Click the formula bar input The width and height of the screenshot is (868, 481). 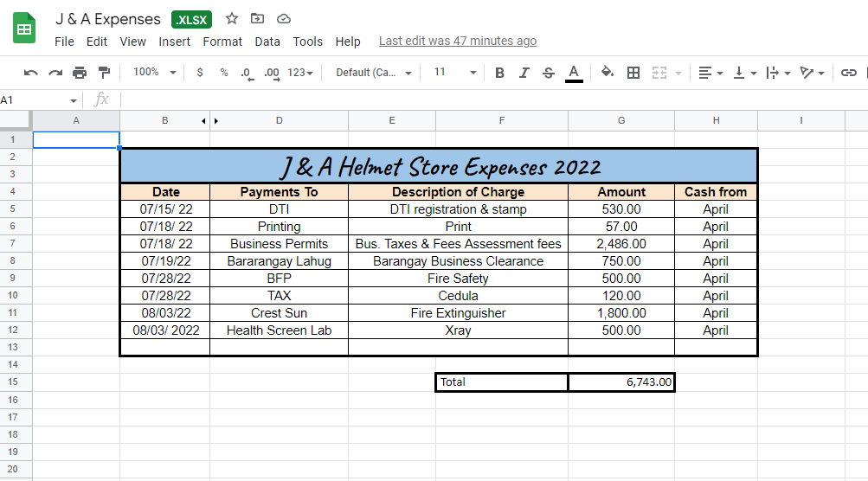[x=492, y=100]
